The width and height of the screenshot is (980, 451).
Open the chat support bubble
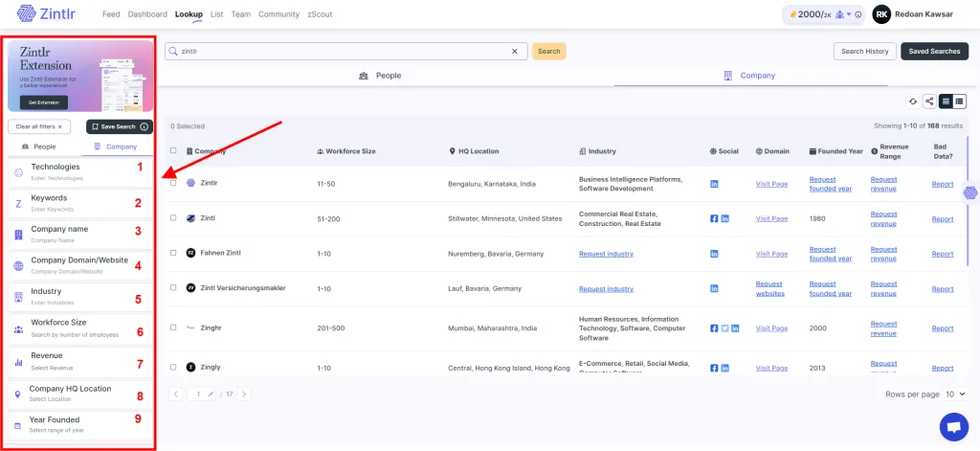point(953,426)
